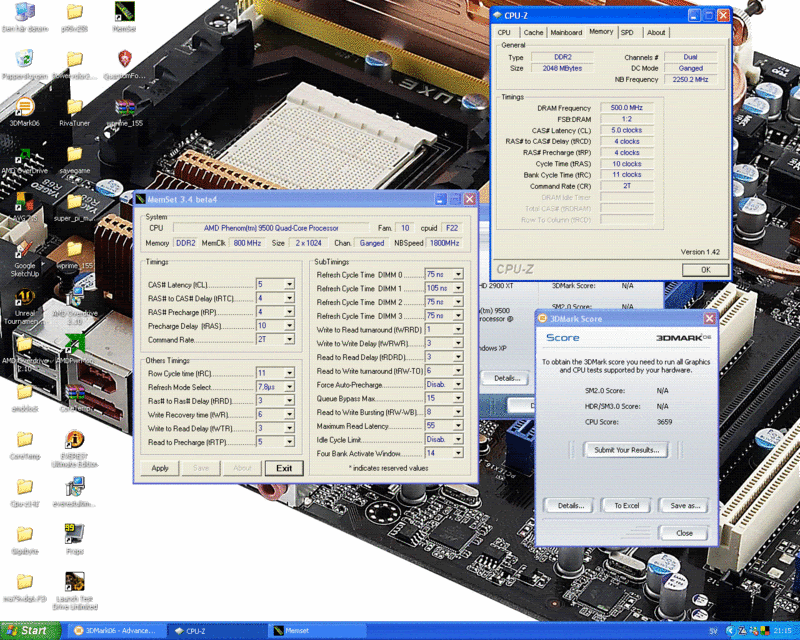
Task: Click Apply in MemSet
Action: pyautogui.click(x=160, y=468)
